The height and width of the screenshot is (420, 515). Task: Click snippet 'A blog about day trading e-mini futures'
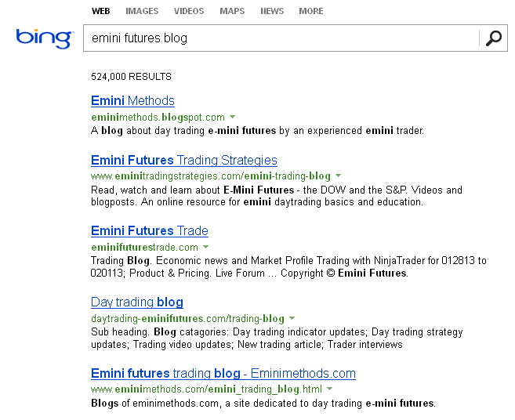(257, 131)
